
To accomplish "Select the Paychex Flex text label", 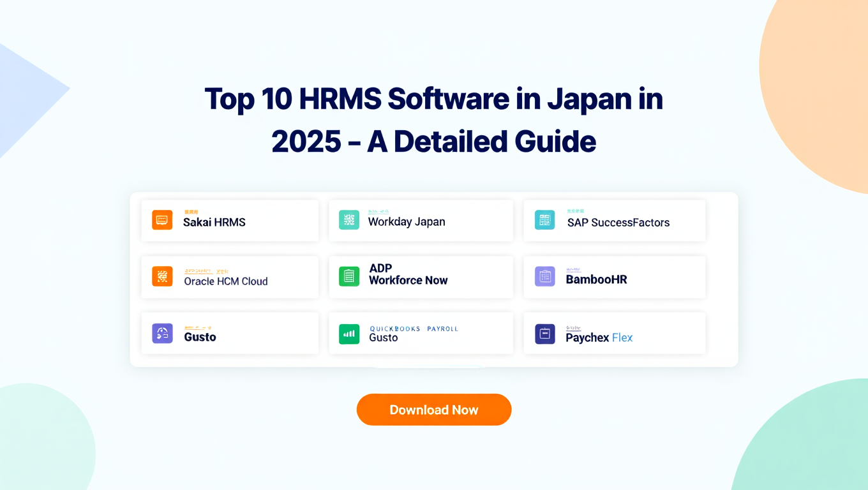I will (x=599, y=338).
